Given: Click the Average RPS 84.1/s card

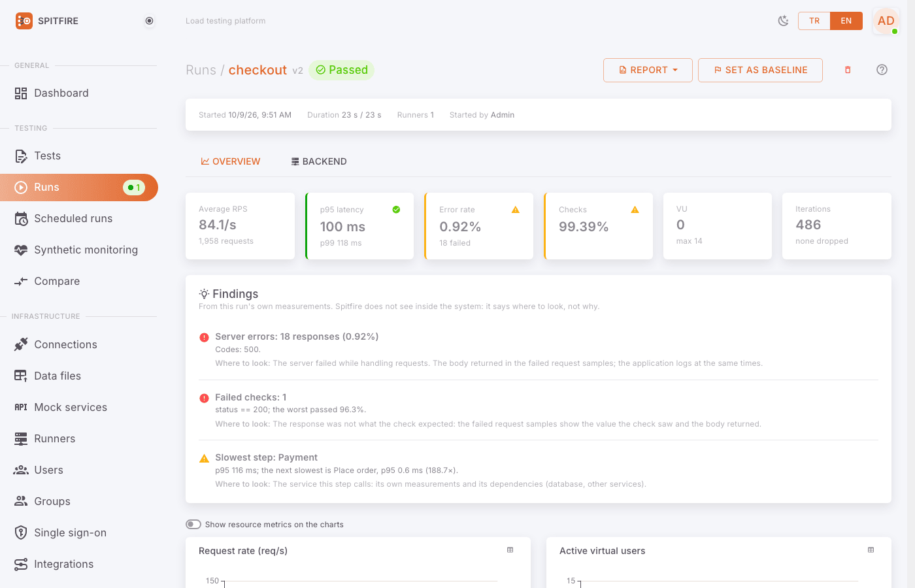Looking at the screenshot, I should (x=240, y=226).
